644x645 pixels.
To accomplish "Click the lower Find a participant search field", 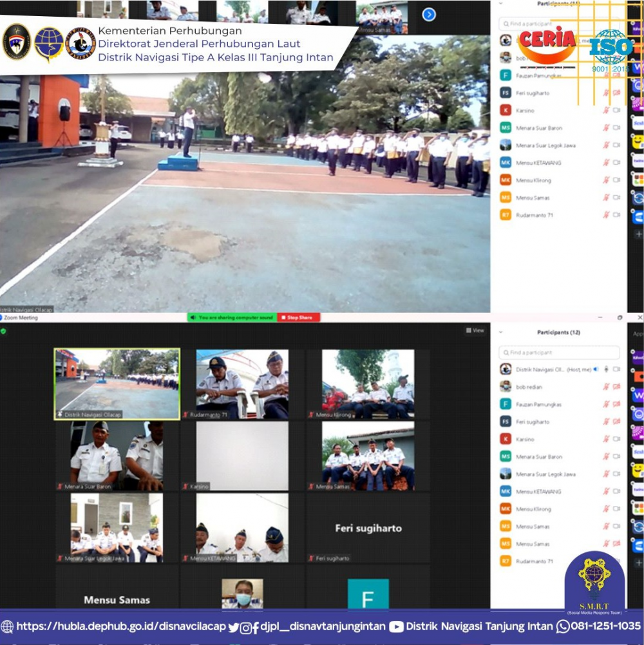I will tap(559, 353).
